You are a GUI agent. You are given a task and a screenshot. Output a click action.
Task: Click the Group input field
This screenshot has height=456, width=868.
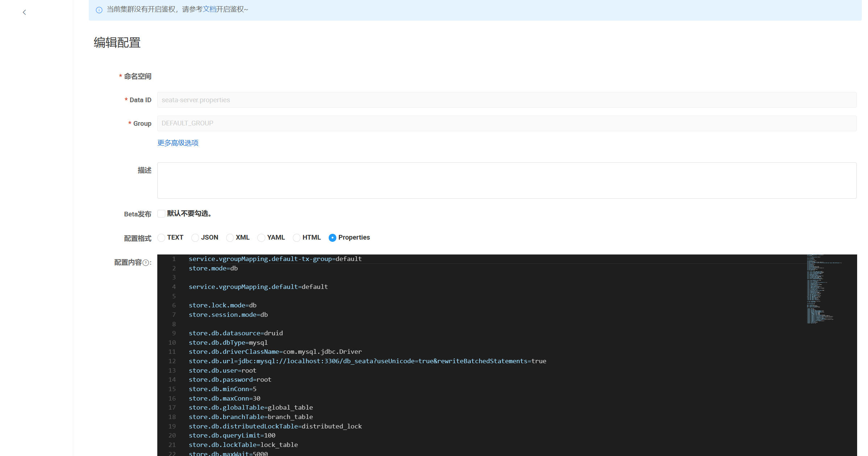pos(506,123)
